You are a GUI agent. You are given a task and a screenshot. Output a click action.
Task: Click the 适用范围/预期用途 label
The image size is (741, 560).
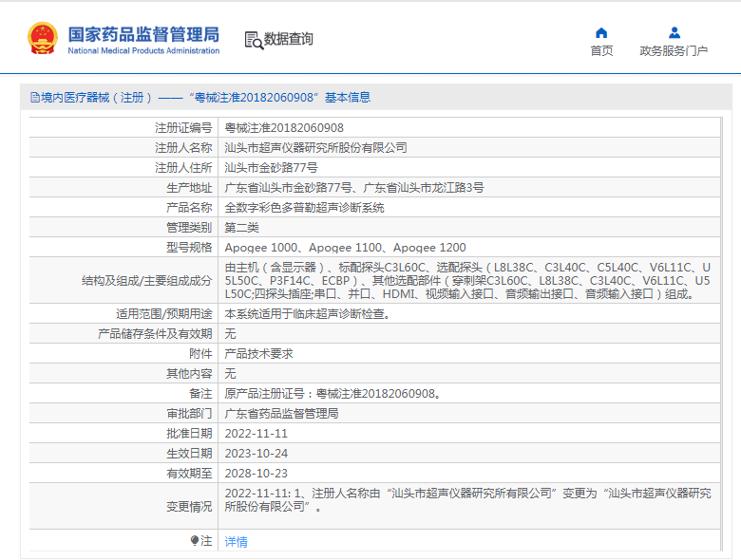coord(164,313)
